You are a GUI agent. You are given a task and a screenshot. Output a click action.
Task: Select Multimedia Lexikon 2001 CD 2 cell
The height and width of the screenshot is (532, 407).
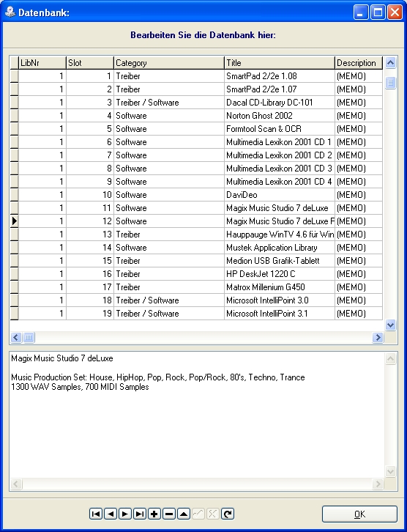point(280,155)
